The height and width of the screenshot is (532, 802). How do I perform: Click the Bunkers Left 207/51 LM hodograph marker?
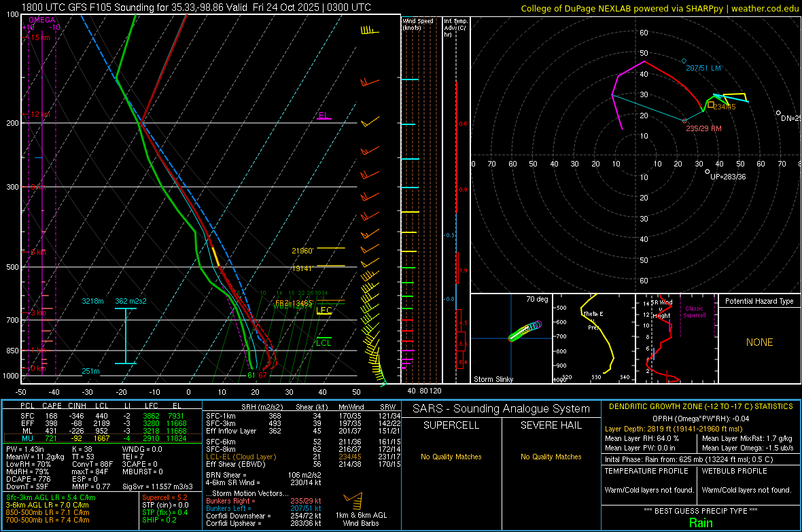684,61
